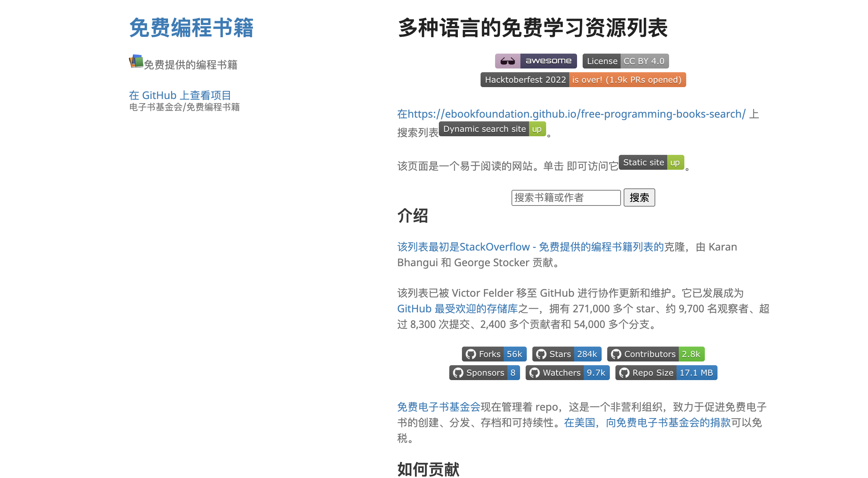The image size is (868, 478).
Task: Focus the 搜索书籍或作者 search field
Action: pos(566,198)
